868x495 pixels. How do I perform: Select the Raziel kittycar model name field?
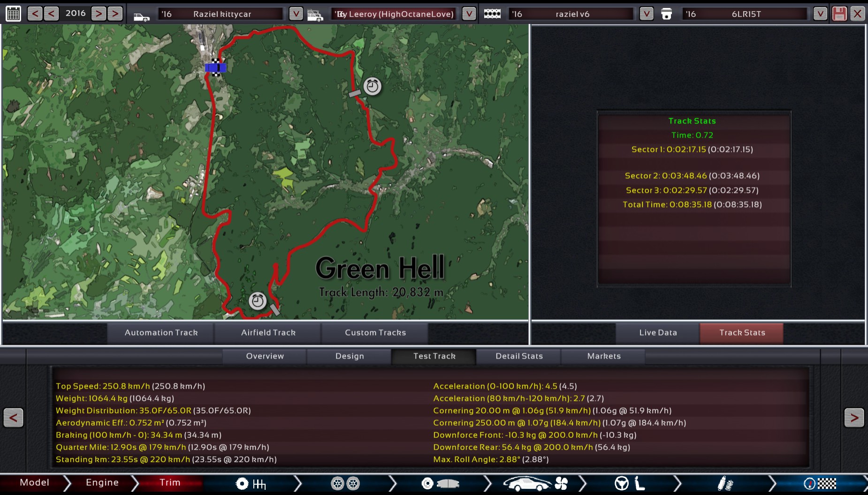coord(221,14)
